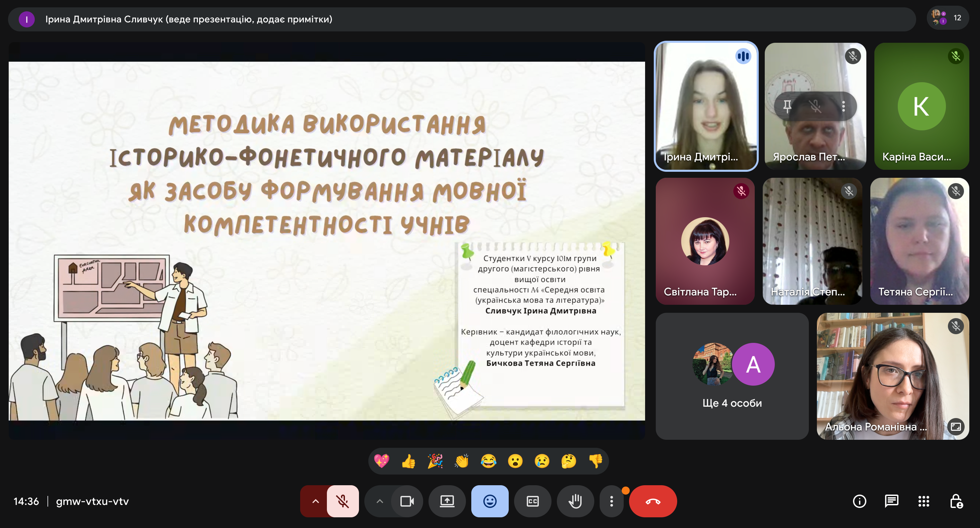Expand video settings chevron beside camera
Screen dimensions: 980x528
click(x=379, y=501)
